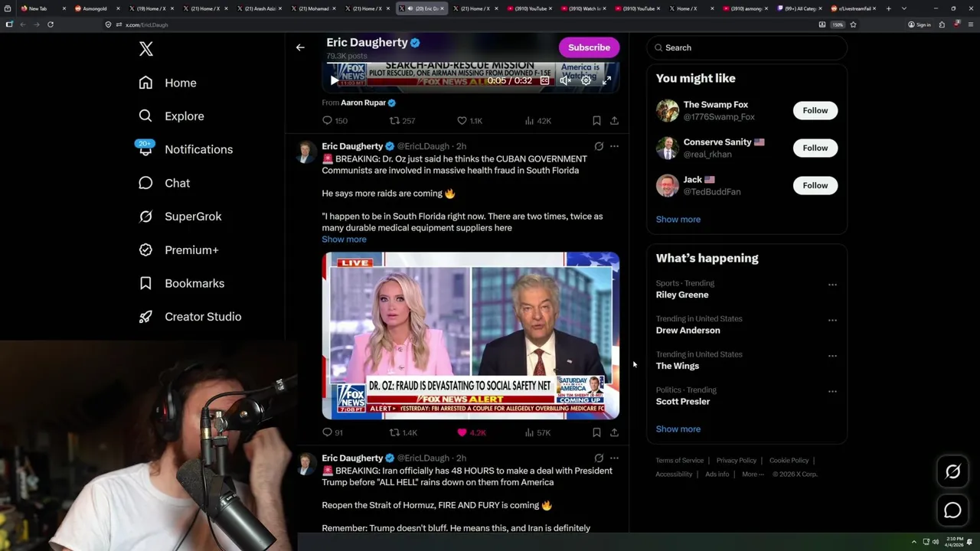Switch to the r/LivestreamFail browser tab
Viewport: 980px width, 551px height.
854,8
